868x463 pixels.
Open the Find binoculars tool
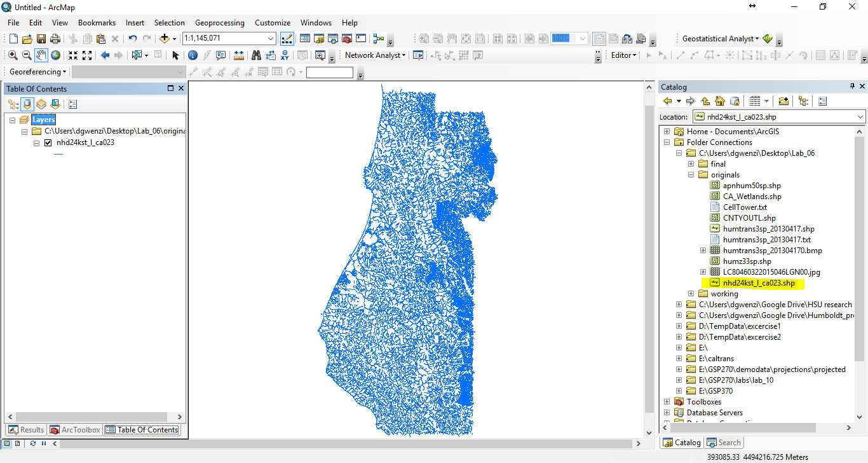tap(256, 55)
